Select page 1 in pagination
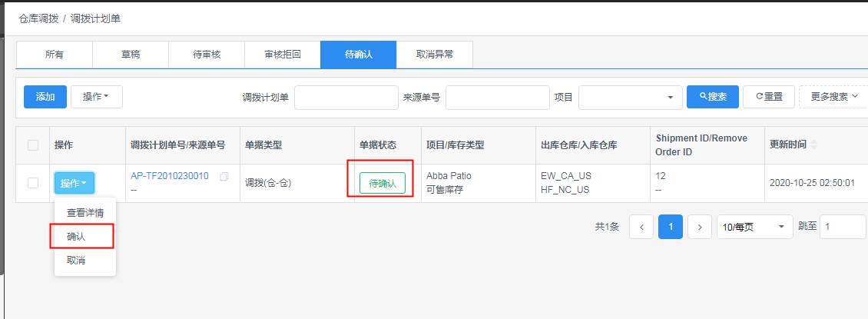The height and width of the screenshot is (319, 868). click(x=671, y=227)
